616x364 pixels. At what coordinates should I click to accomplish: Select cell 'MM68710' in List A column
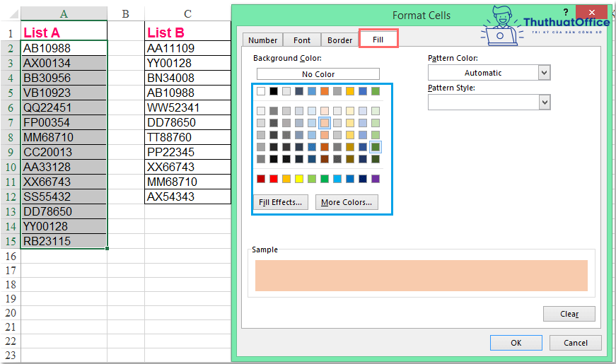[x=64, y=137]
